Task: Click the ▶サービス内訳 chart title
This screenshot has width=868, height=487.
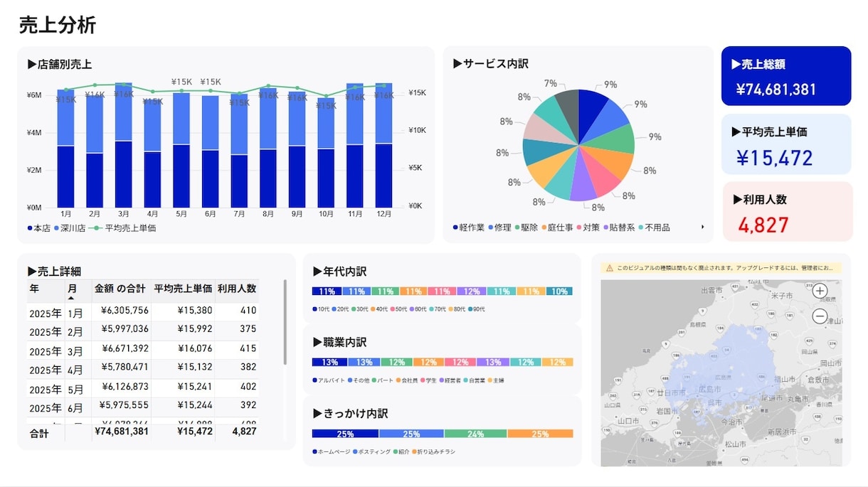Action: pyautogui.click(x=491, y=63)
